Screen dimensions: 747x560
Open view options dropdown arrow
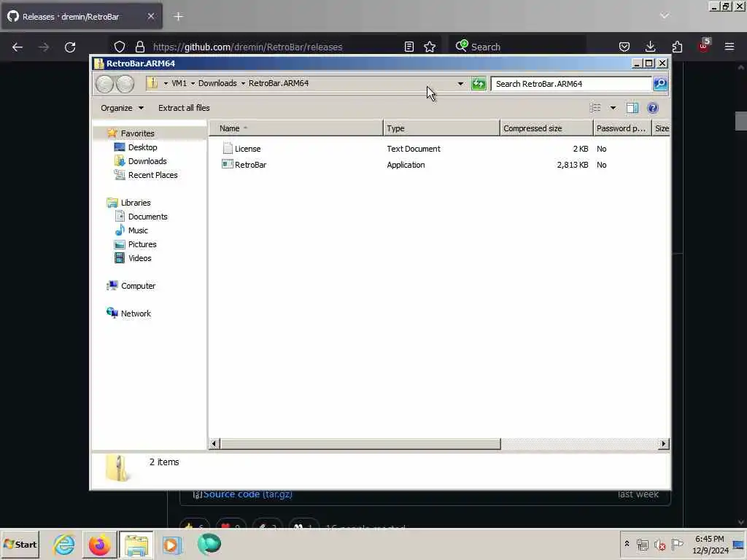[613, 108]
